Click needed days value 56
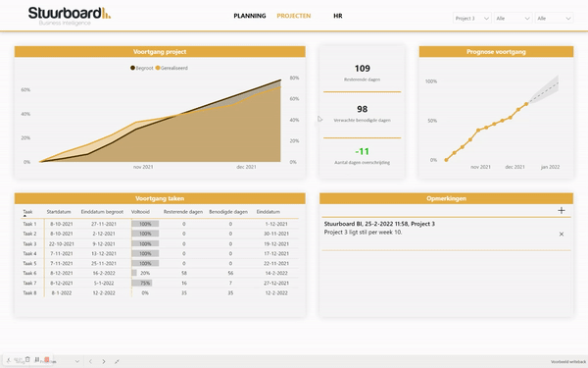This screenshot has width=588, height=368. point(230,273)
